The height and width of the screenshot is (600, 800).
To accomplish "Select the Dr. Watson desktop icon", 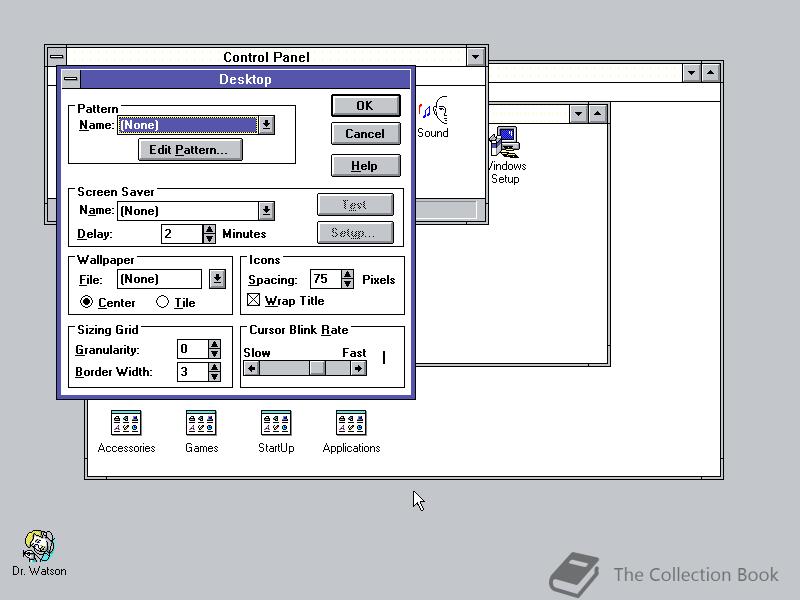I will (39, 553).
